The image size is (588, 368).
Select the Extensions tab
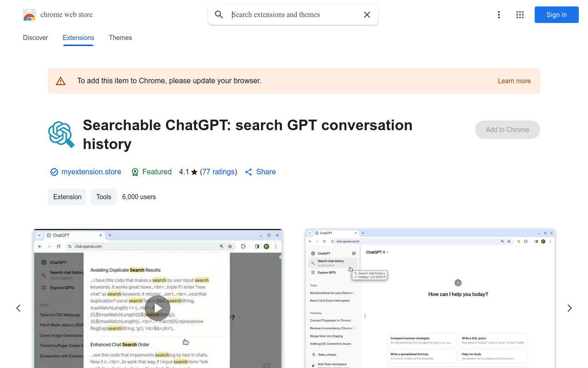(79, 38)
